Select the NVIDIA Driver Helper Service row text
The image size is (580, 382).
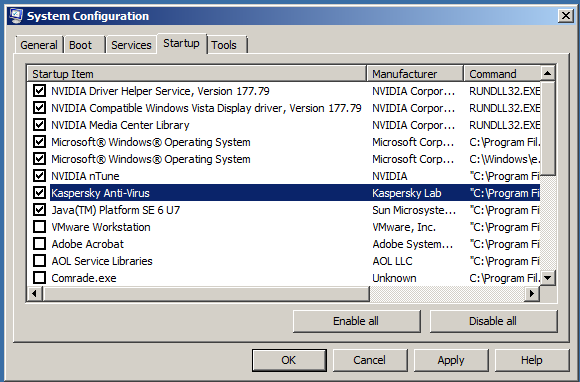[160, 91]
